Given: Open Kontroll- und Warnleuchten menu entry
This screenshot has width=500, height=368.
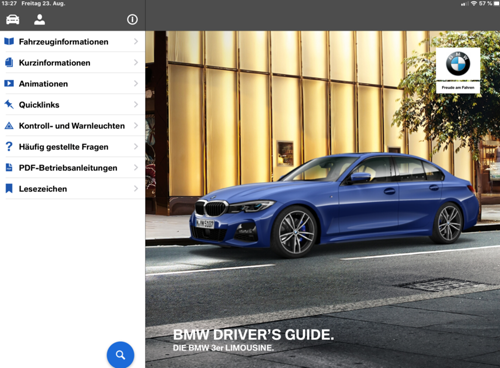Looking at the screenshot, I should pos(72,125).
